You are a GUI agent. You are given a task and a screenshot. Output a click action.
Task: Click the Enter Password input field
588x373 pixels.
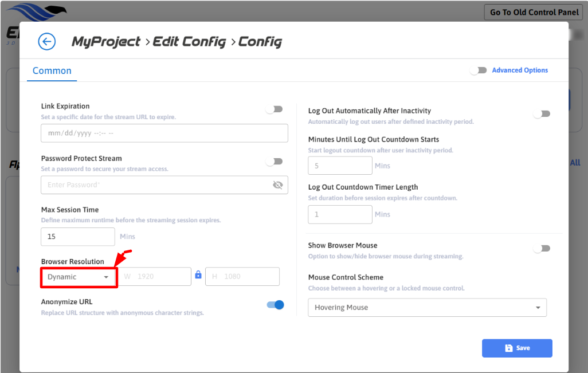[155, 185]
